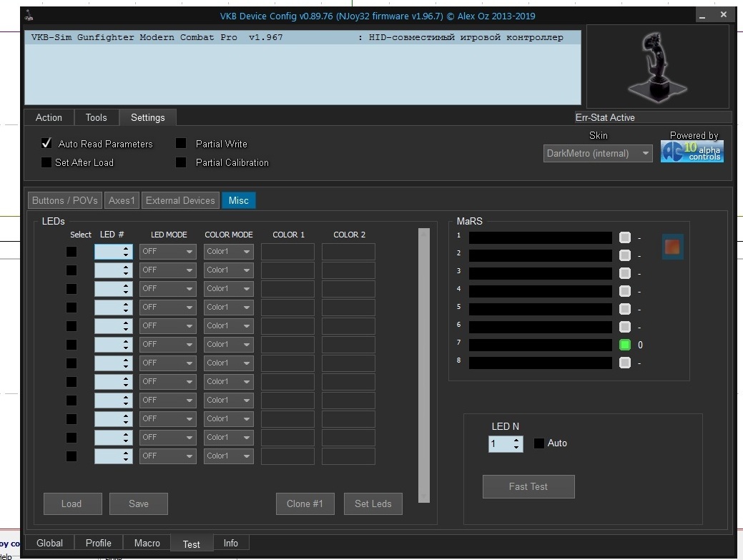Click the Set Leds button
The width and height of the screenshot is (743, 560).
[x=373, y=503]
